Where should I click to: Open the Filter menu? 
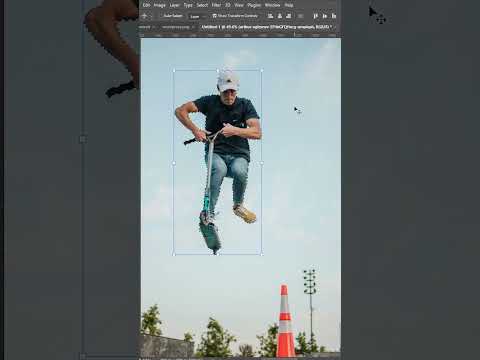[216, 5]
